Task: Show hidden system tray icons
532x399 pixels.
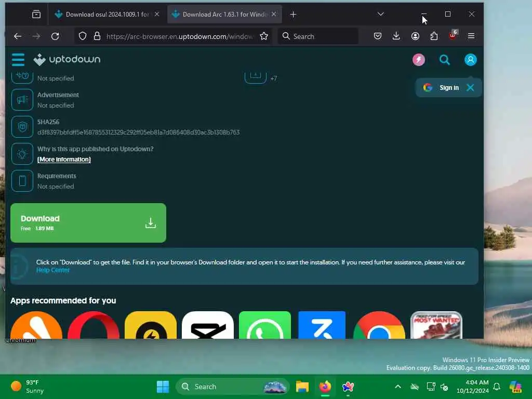Action: click(398, 387)
